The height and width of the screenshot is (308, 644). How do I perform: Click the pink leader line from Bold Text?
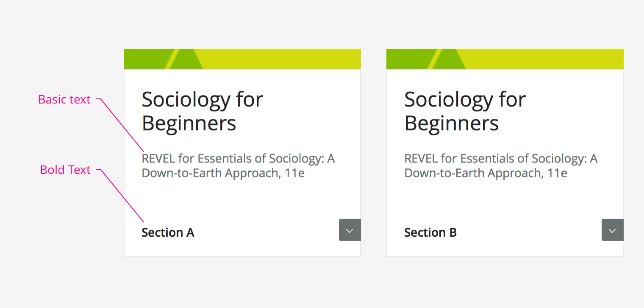pyautogui.click(x=123, y=196)
